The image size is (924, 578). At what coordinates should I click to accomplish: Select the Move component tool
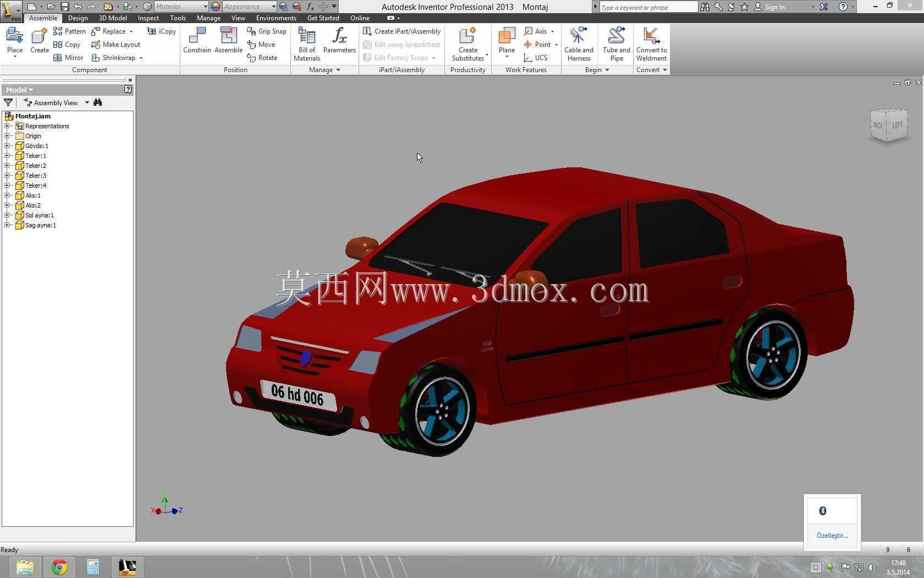click(x=261, y=45)
